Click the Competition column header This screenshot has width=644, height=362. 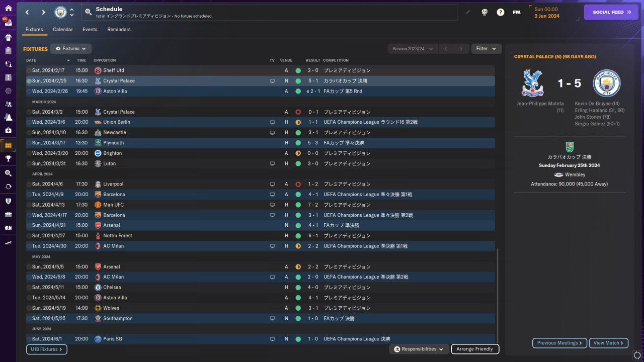point(336,60)
